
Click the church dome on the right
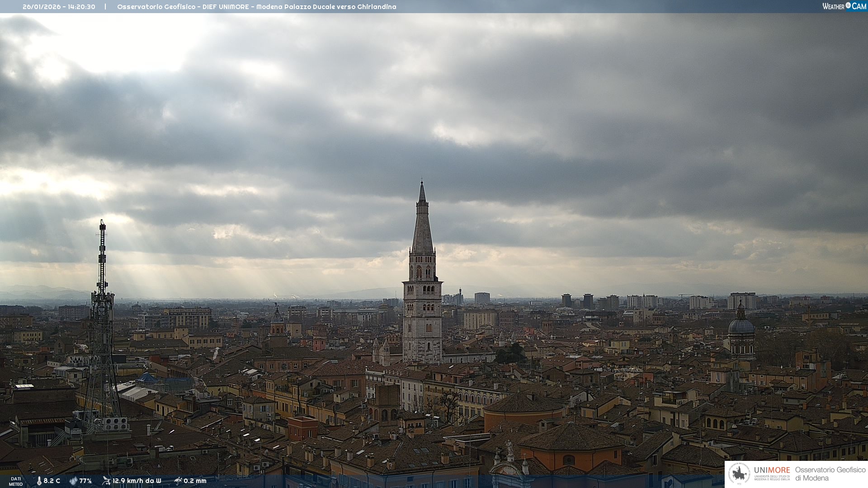(x=741, y=325)
